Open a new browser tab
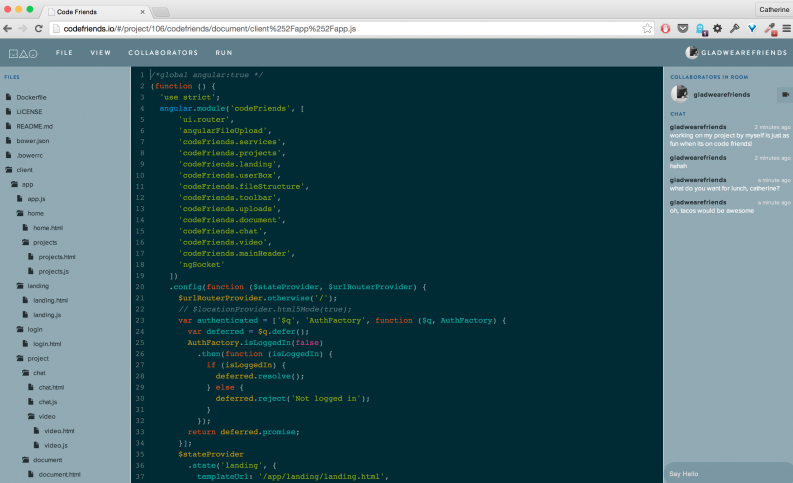The width and height of the screenshot is (793, 483). coord(160,12)
